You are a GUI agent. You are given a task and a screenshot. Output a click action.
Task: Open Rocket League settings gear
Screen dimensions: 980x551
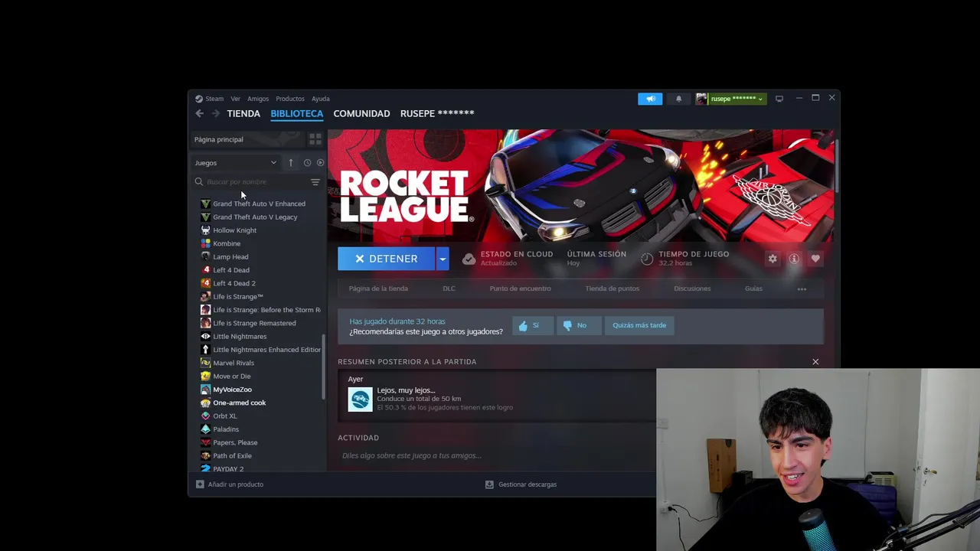[773, 259]
